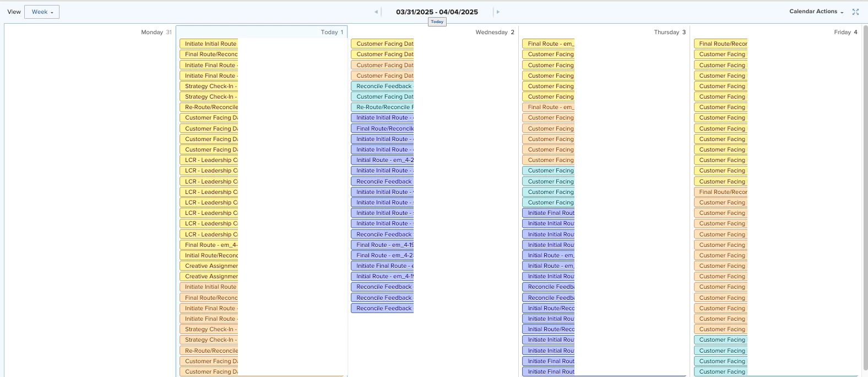Open Initial Route/Reconc event on Tuesday
The image size is (868, 377).
(209, 255)
